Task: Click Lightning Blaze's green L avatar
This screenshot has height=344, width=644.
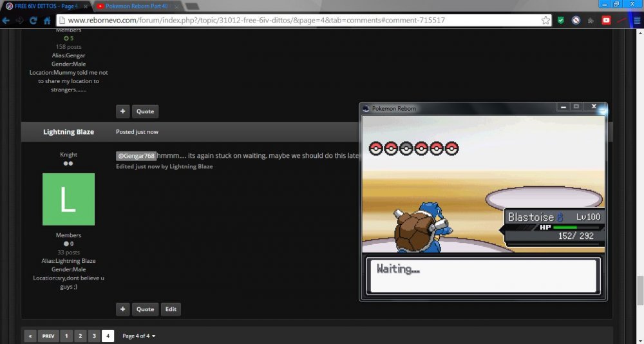Action: (68, 199)
